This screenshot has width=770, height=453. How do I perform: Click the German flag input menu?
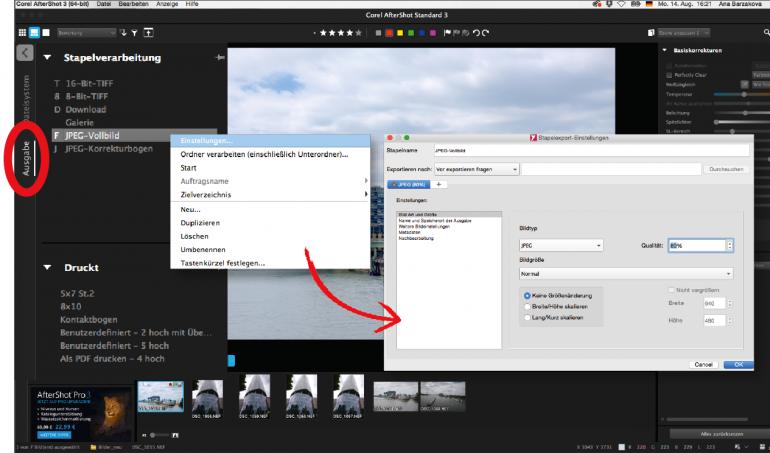(x=649, y=3)
